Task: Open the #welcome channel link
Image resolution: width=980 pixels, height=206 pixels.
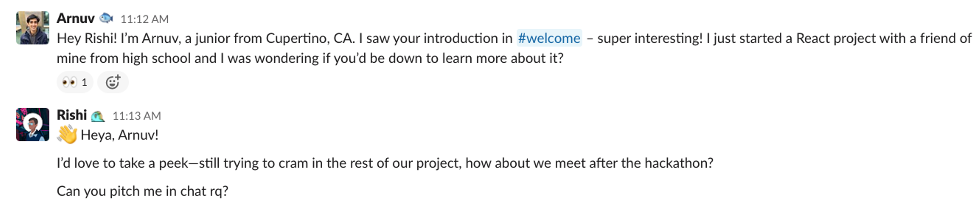Action: click(549, 38)
